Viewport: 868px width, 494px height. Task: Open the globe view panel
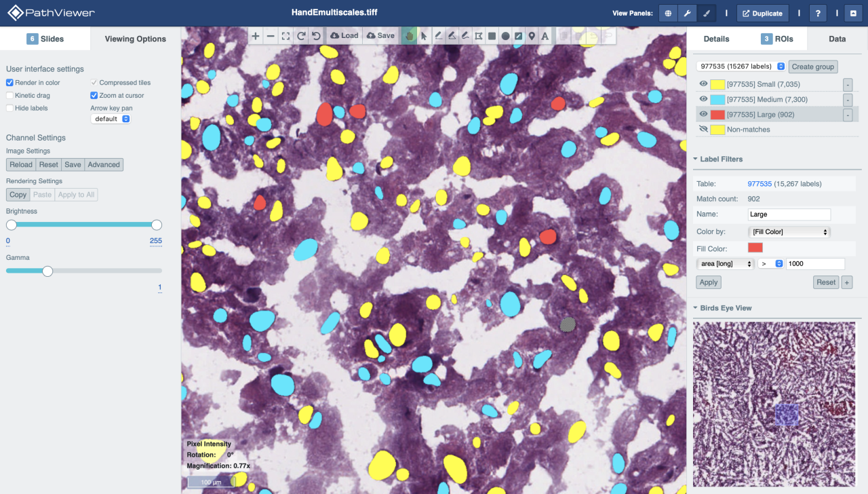tap(668, 13)
